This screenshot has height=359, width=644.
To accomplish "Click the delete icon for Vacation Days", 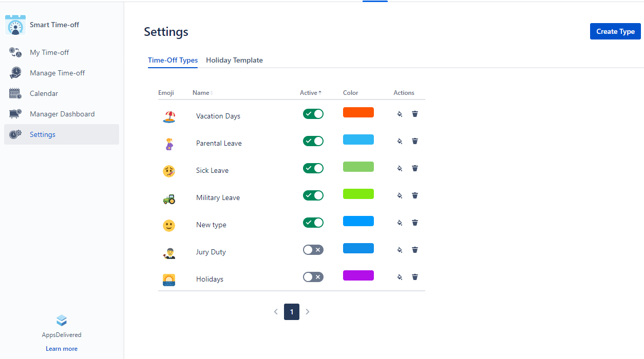I will [415, 114].
